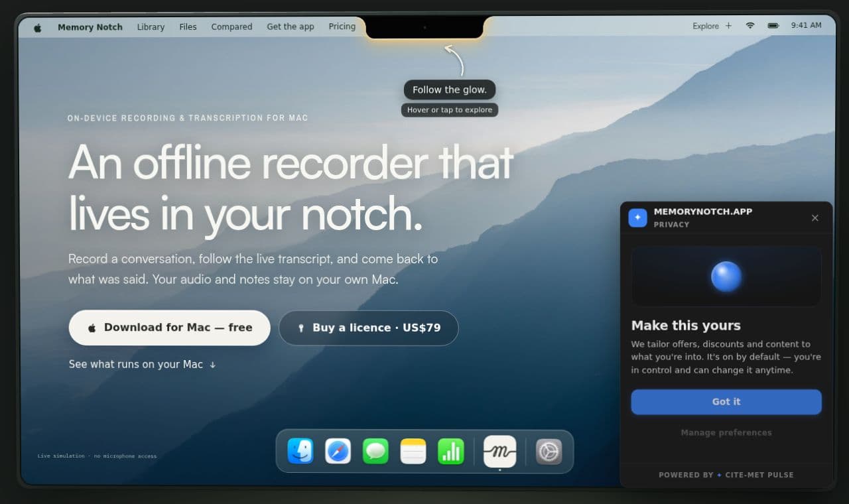Open System Settings from the dock

pos(549,452)
